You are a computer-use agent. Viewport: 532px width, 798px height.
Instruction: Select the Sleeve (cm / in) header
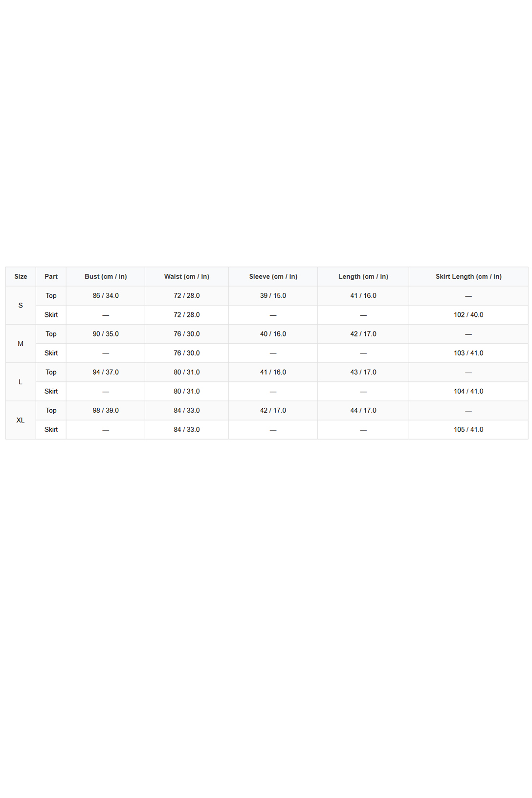pyautogui.click(x=273, y=276)
